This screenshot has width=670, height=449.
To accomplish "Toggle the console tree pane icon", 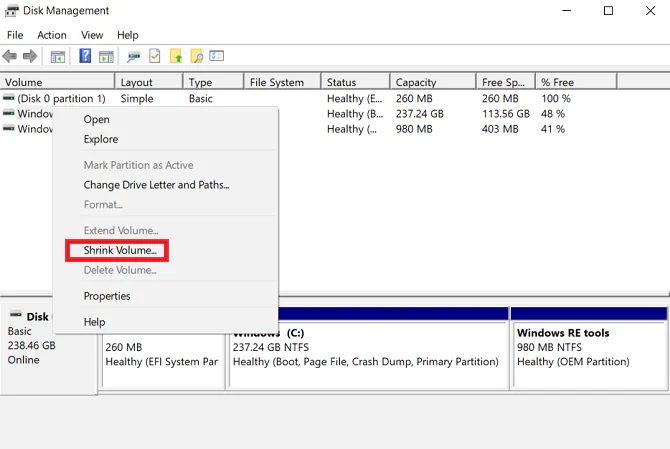I will coord(57,56).
